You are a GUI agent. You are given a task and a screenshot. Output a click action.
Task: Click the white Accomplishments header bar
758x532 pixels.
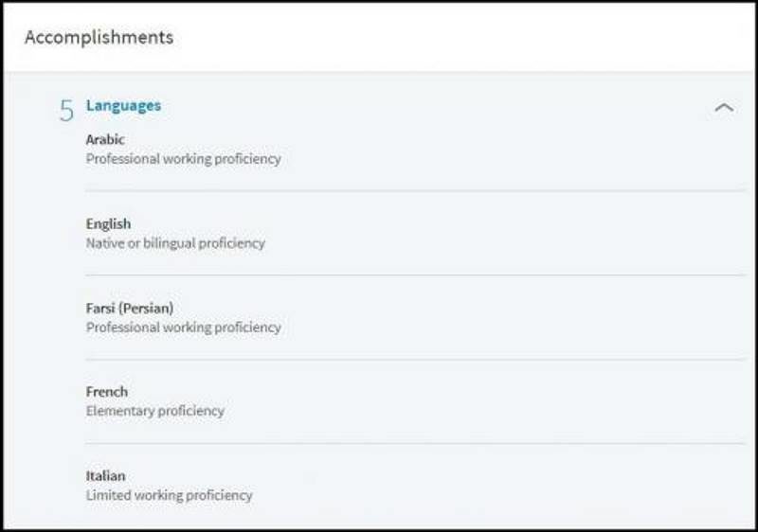pyautogui.click(x=378, y=38)
